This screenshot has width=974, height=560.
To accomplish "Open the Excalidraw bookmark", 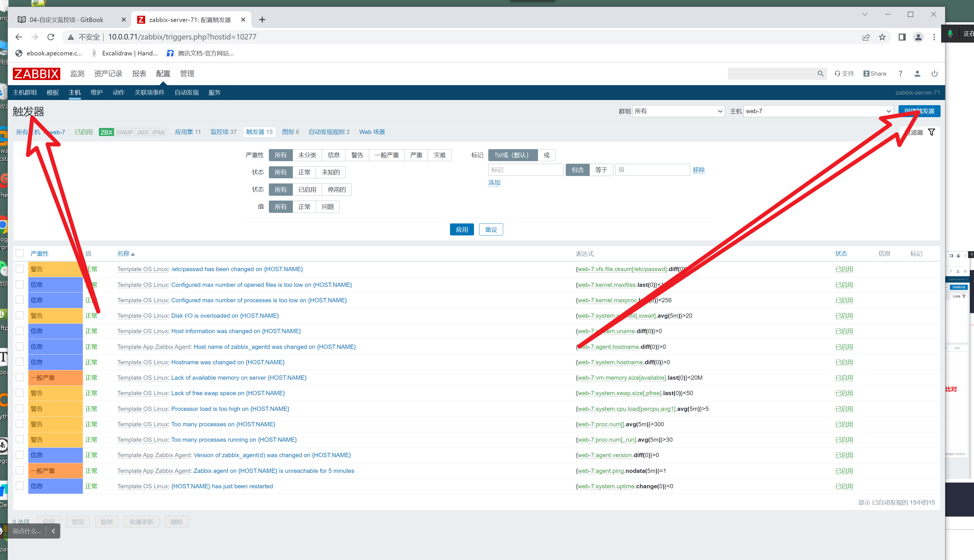I will pyautogui.click(x=124, y=53).
